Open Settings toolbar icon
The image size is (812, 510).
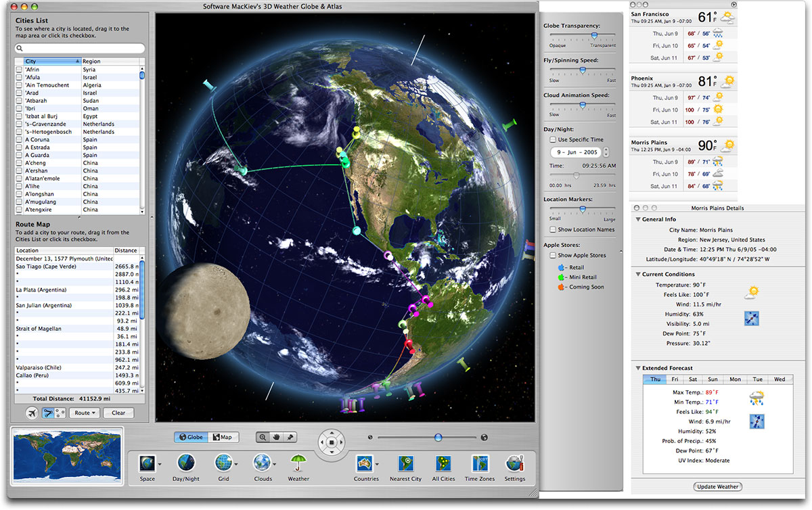(514, 463)
